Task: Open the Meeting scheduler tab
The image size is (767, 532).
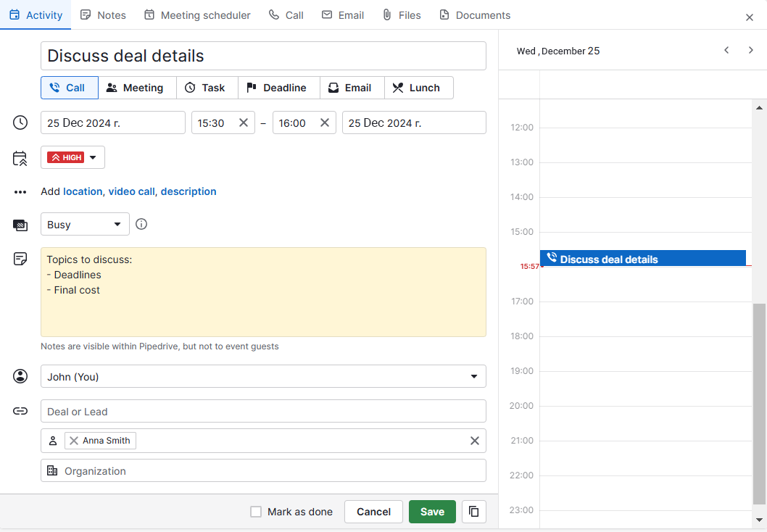Action: [x=197, y=15]
